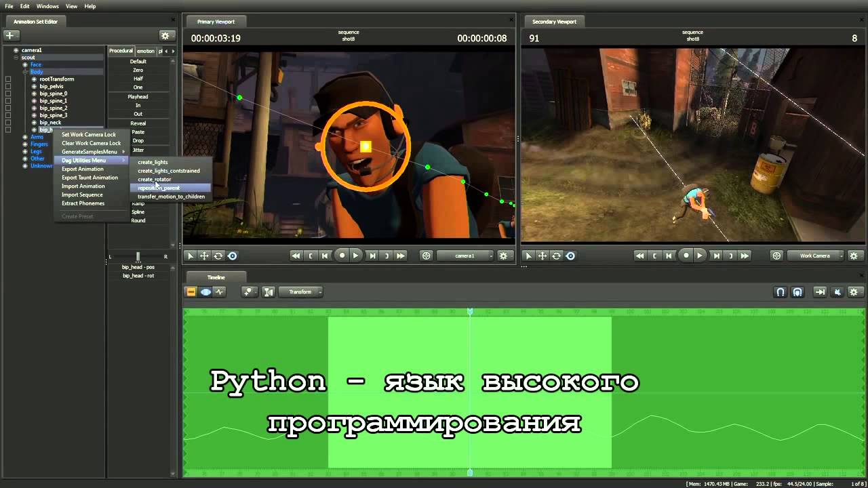This screenshot has height=488, width=868.
Task: Select Set Work Camera Lock
Action: point(89,134)
